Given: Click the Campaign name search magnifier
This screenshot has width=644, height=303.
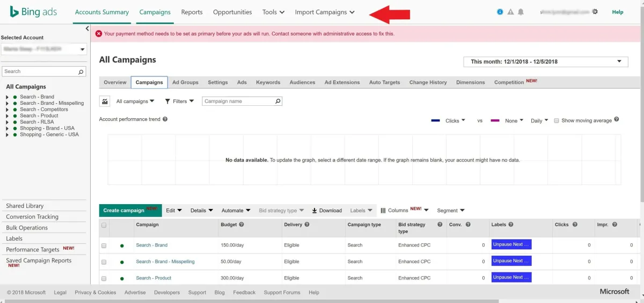Looking at the screenshot, I should click(x=278, y=101).
